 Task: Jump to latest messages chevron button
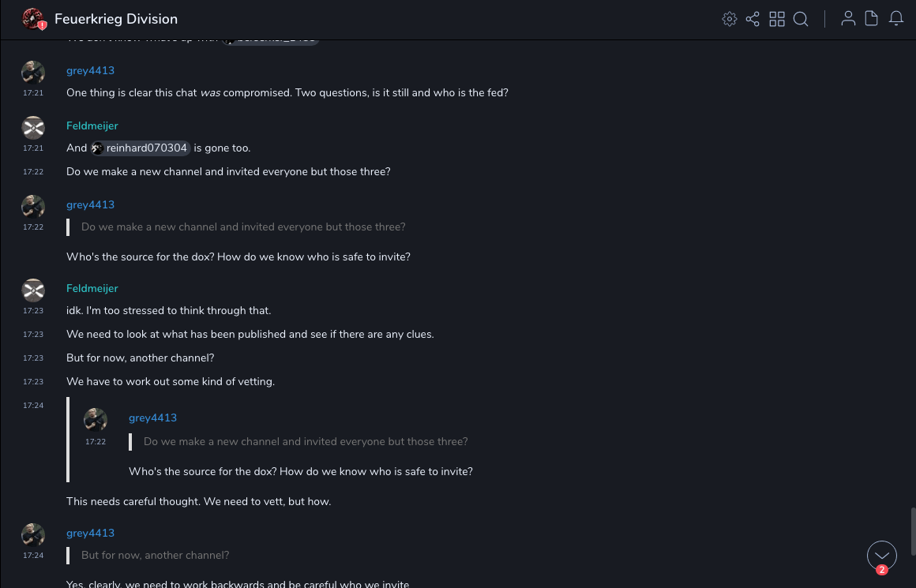tap(881, 556)
